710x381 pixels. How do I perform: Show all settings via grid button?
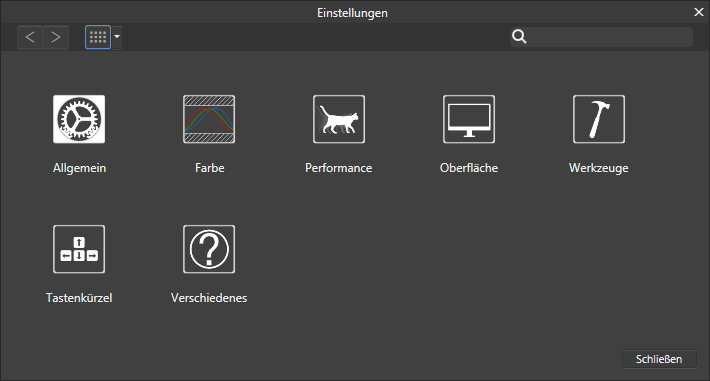pyautogui.click(x=98, y=37)
